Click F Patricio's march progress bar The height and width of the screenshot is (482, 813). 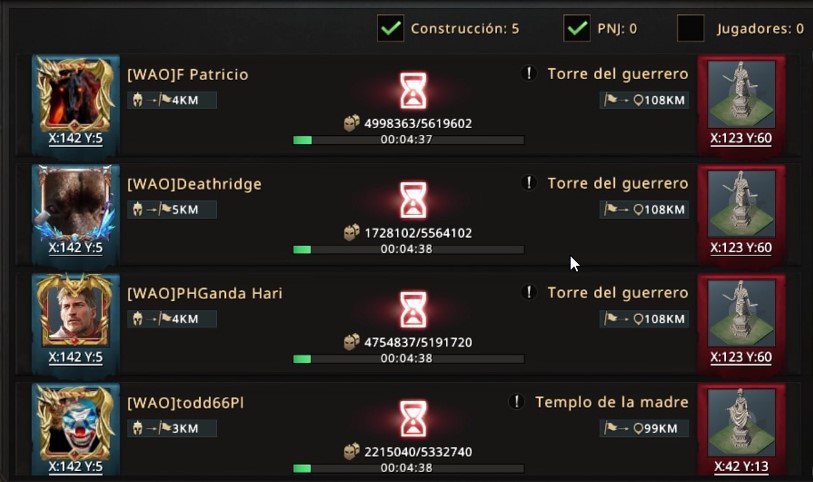pos(409,140)
